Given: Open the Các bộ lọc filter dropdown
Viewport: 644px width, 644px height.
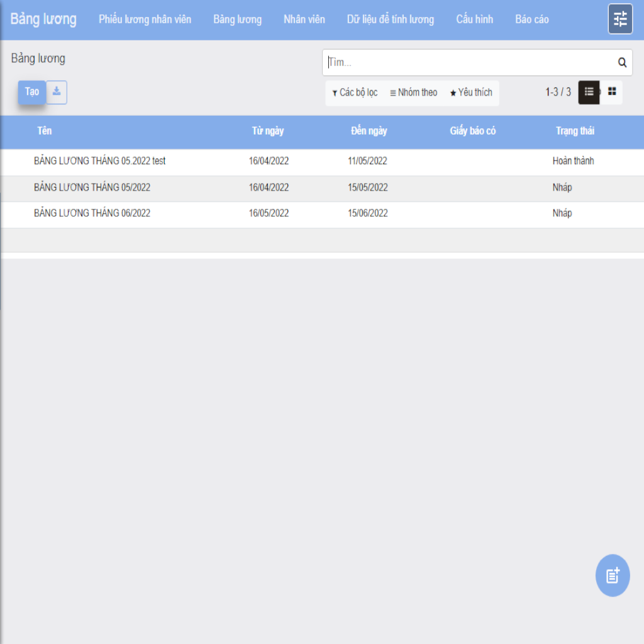Looking at the screenshot, I should 355,92.
